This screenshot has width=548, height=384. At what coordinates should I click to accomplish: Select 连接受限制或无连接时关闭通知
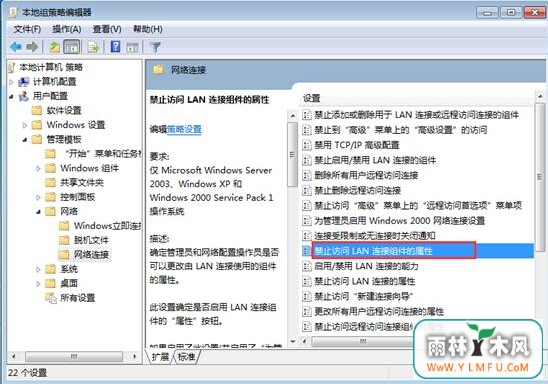coord(369,236)
